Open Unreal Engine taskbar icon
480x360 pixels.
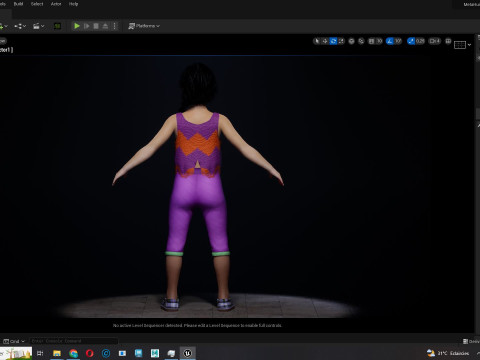[x=187, y=353]
